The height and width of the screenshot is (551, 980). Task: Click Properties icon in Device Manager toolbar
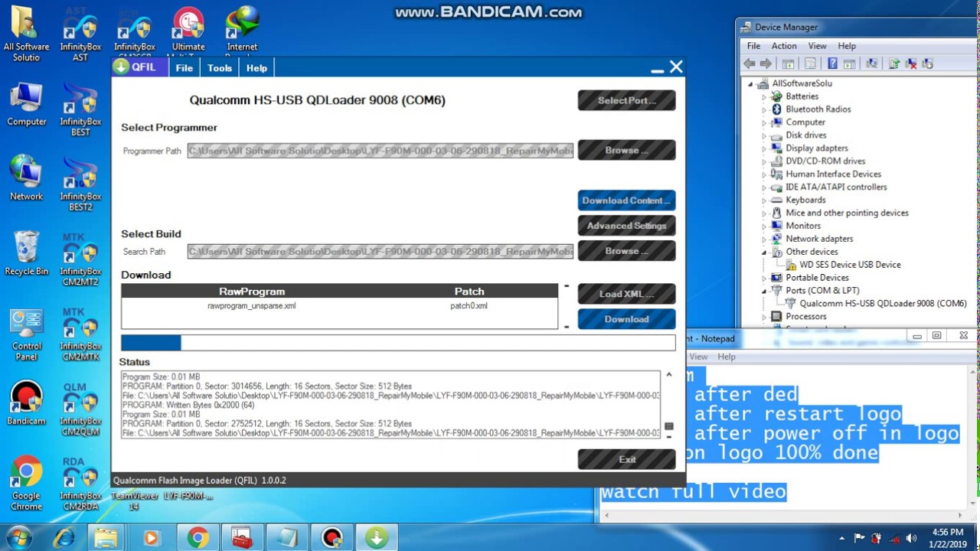[x=811, y=64]
